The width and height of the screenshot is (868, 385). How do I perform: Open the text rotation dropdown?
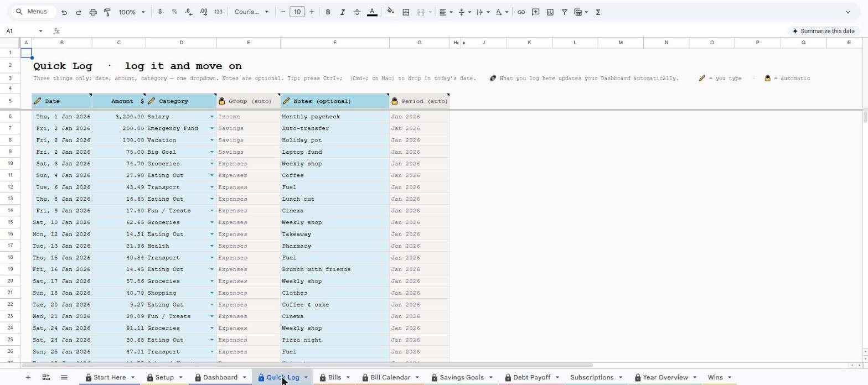[x=502, y=12]
